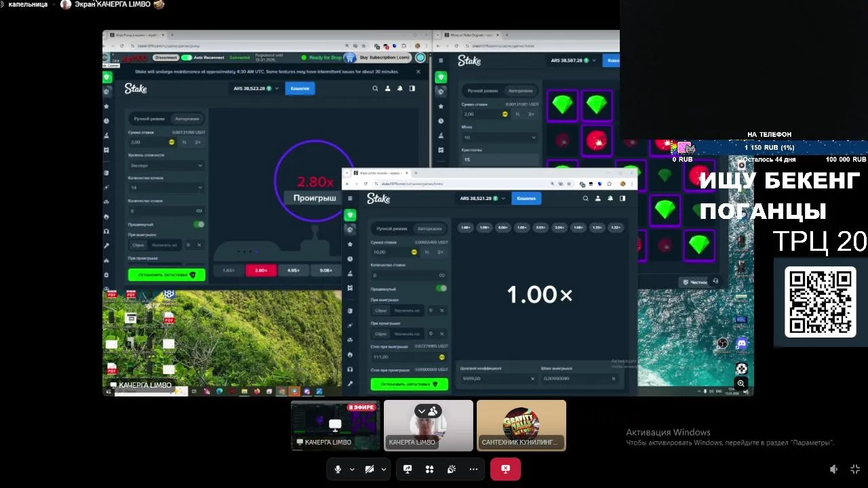Click notifications bell in the Pump window

click(x=399, y=88)
